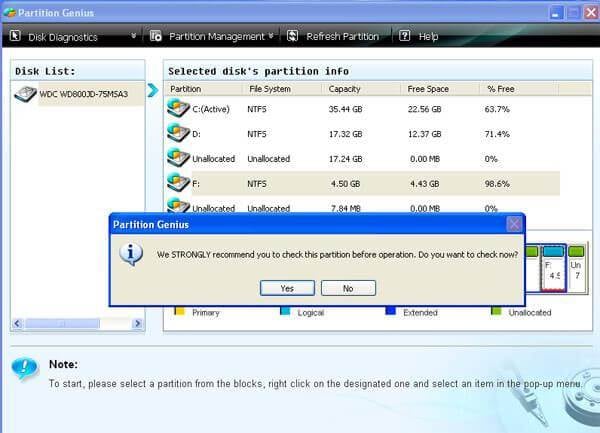
Task: Sort by the Capacity column header
Action: [x=344, y=89]
